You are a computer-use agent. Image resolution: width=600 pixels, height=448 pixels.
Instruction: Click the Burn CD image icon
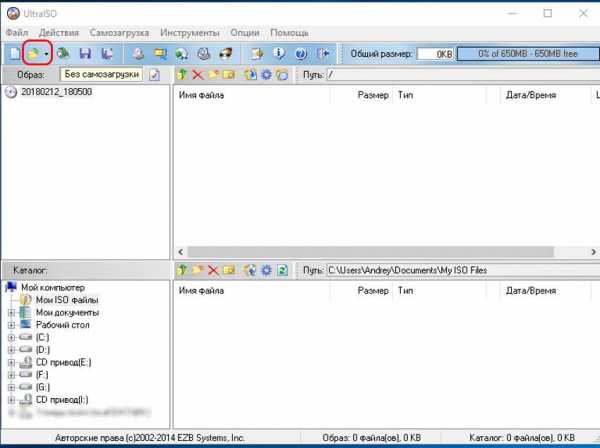(x=204, y=53)
